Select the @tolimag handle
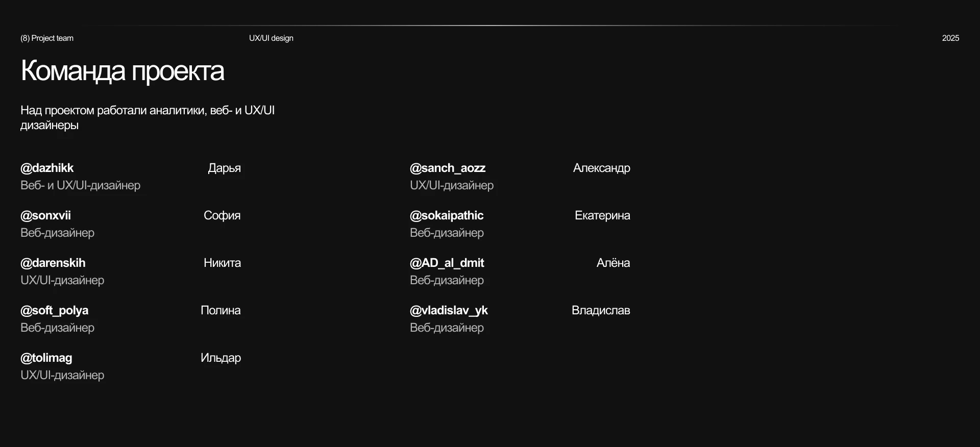980x447 pixels. point(46,358)
